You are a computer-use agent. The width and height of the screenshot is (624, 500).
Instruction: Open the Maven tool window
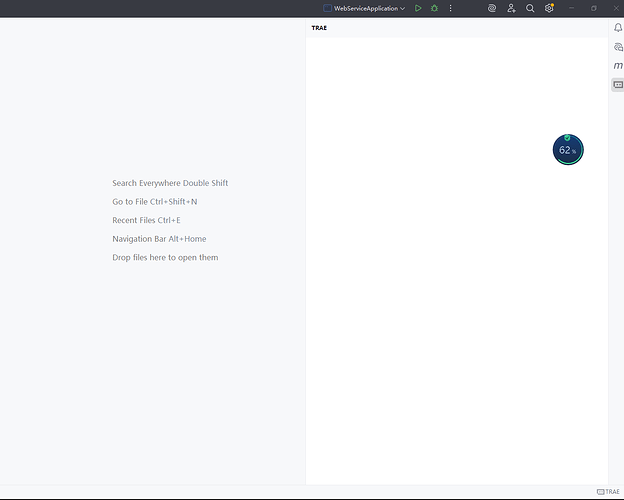[x=618, y=66]
